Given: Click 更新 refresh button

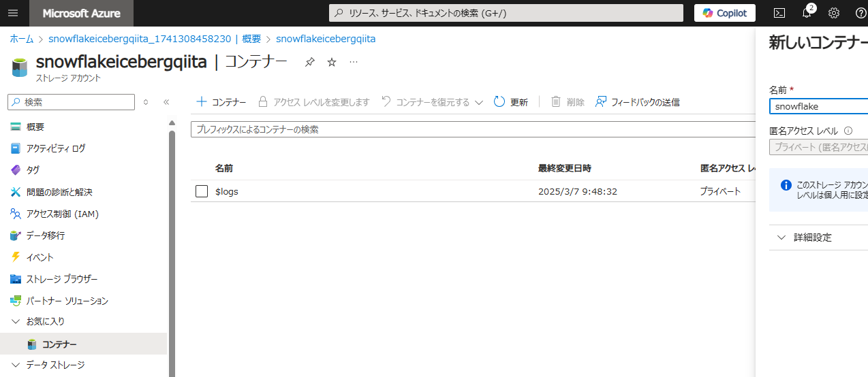Looking at the screenshot, I should pos(511,102).
